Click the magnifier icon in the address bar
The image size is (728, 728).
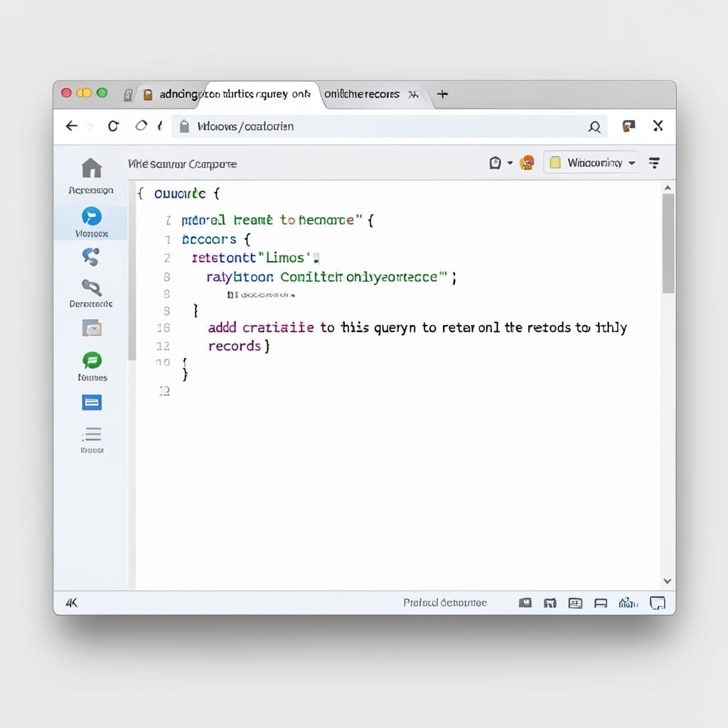click(x=594, y=127)
